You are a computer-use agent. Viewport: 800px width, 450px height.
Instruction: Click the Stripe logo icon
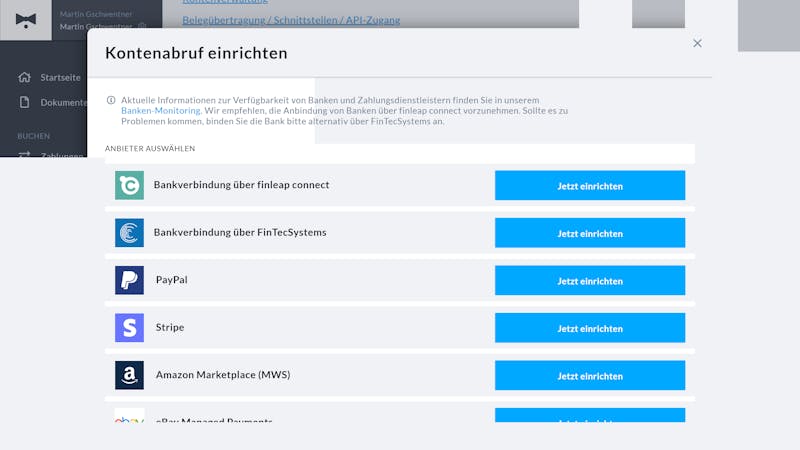(129, 328)
